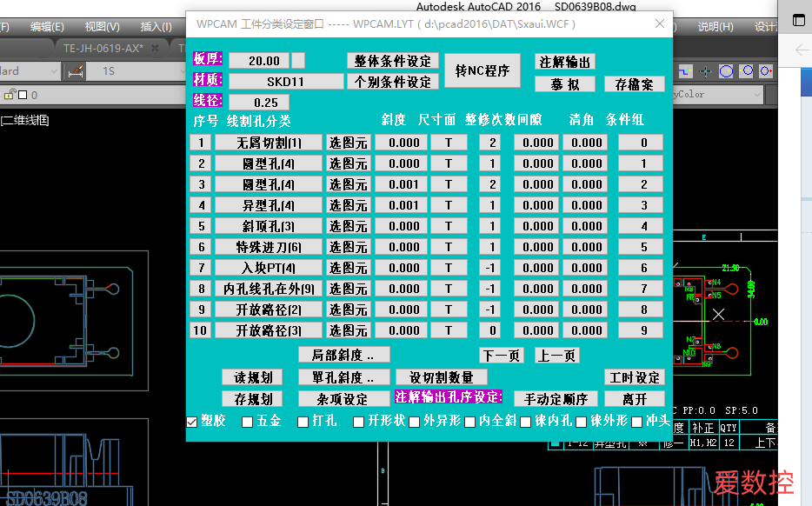Click the 摹拟 simulate button

pyautogui.click(x=564, y=84)
